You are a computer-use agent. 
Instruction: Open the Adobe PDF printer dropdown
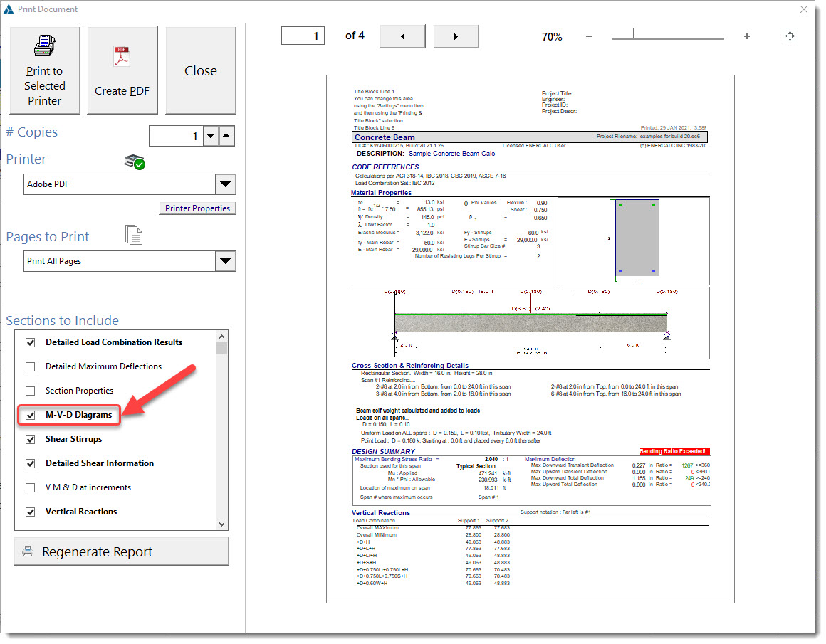click(x=225, y=184)
